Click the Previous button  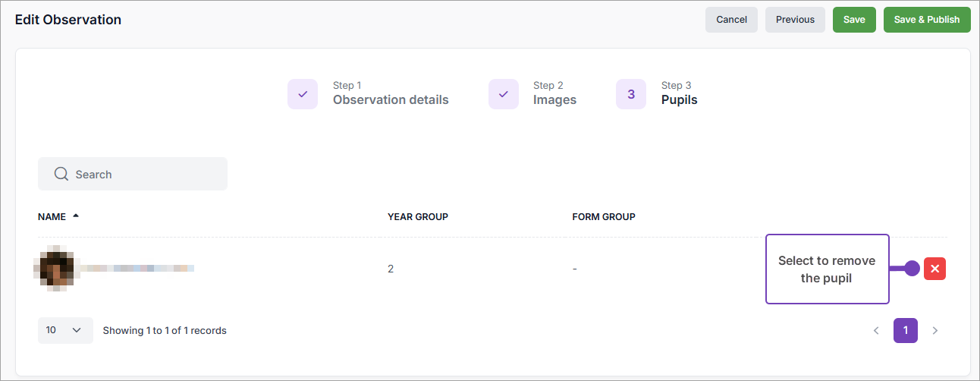pos(795,20)
